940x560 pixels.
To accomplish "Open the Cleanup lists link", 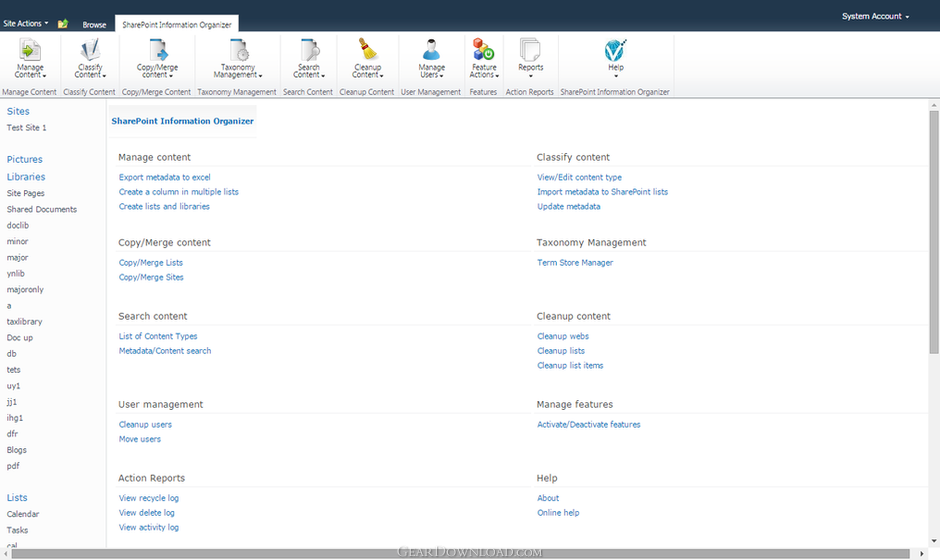I will 561,351.
